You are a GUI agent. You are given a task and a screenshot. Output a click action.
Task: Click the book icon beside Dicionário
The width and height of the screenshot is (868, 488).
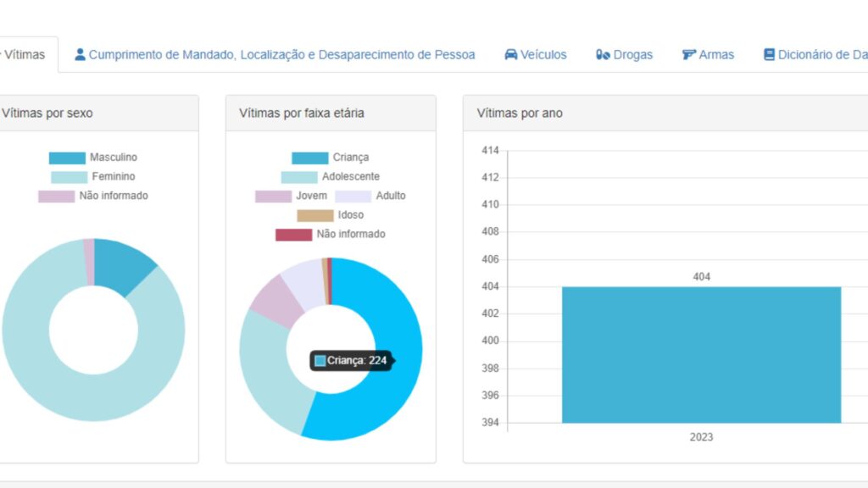[769, 54]
